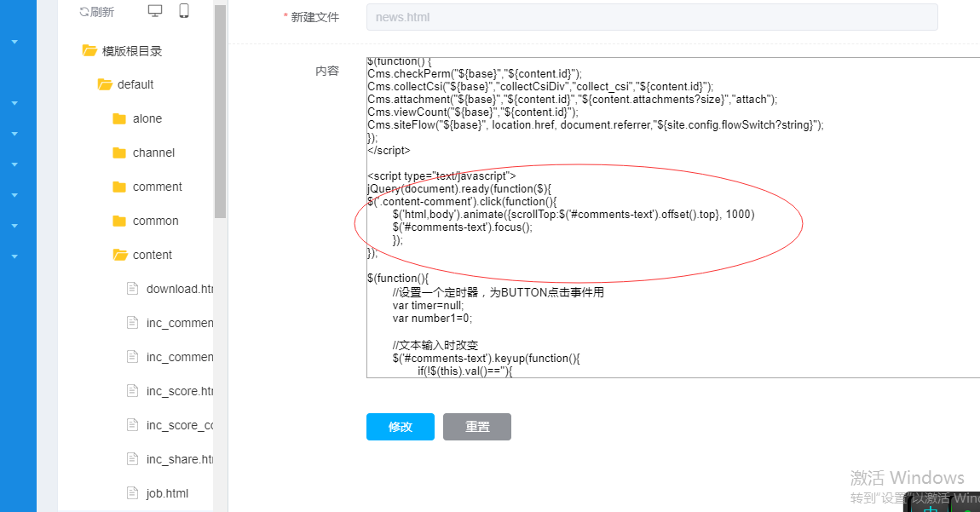
Task: Expand the second blue sidebar menu arrow
Action: coord(14,103)
